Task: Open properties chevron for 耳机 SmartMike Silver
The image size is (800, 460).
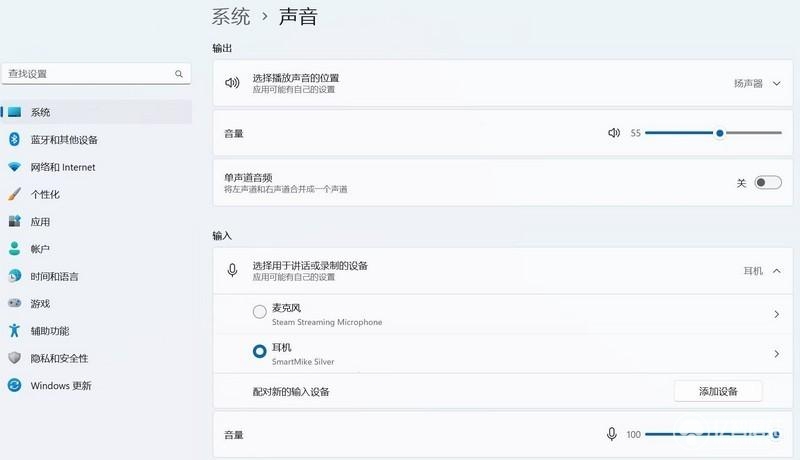Action: click(777, 353)
